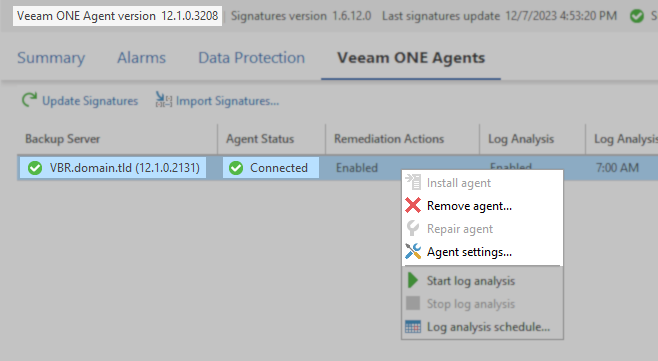Click green status check after signatures update date
The height and width of the screenshot is (361, 658).
pos(637,16)
